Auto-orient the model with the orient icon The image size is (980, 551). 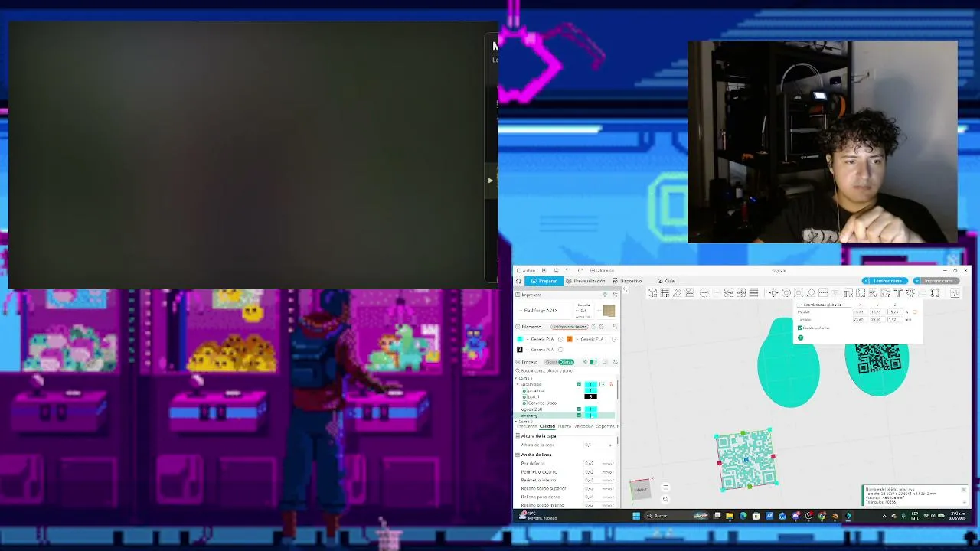pyautogui.click(x=678, y=292)
